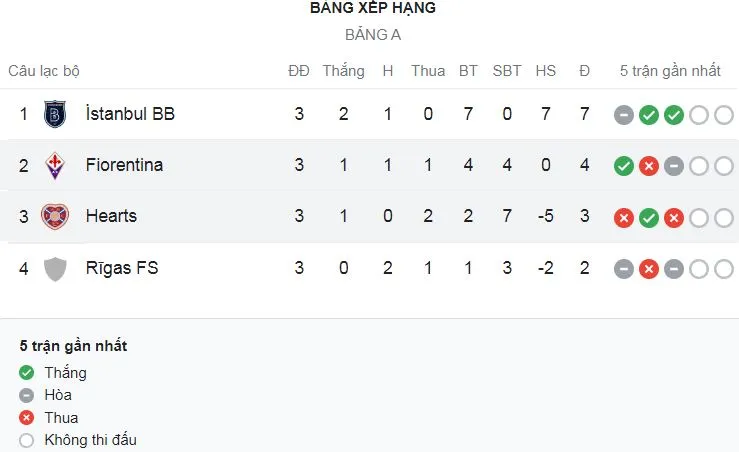Click Rīgas FS's red loss result icon
Viewport: 739px width, 452px height.
[x=649, y=269]
